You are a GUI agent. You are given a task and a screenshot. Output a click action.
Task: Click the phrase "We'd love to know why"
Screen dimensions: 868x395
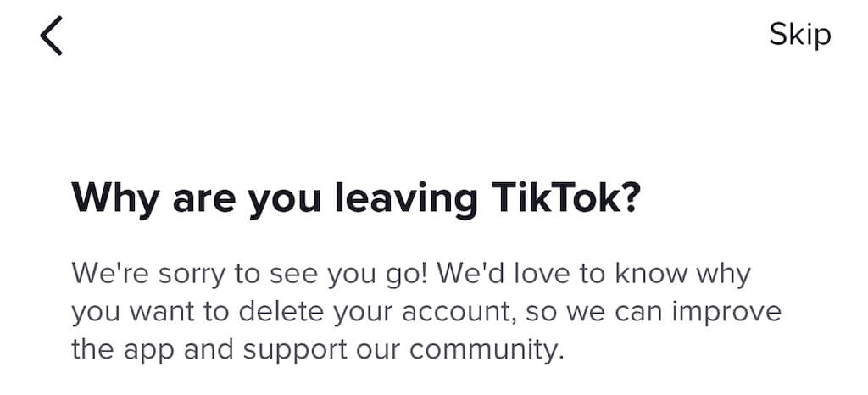click(598, 274)
